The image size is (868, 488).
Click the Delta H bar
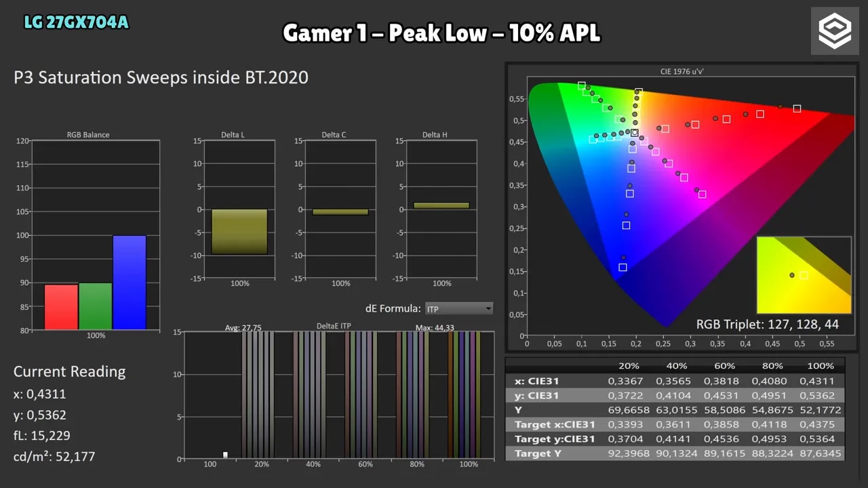441,205
